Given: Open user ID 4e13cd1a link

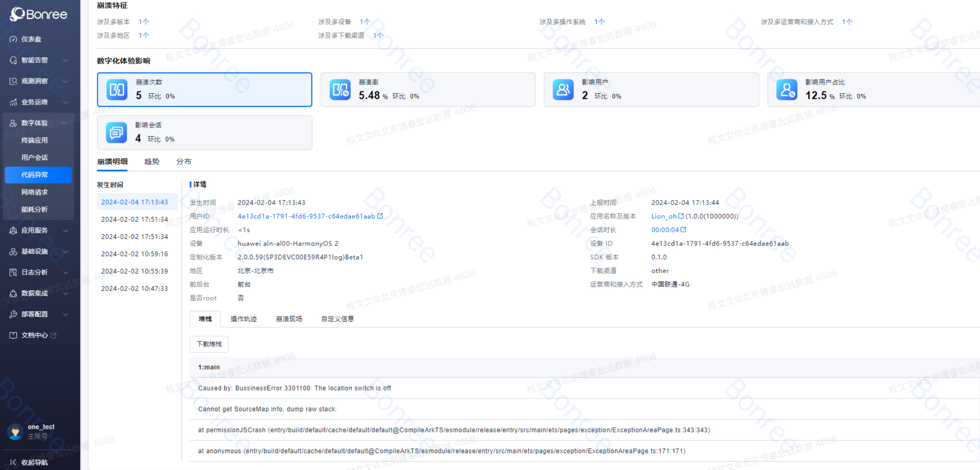Looking at the screenshot, I should 306,216.
